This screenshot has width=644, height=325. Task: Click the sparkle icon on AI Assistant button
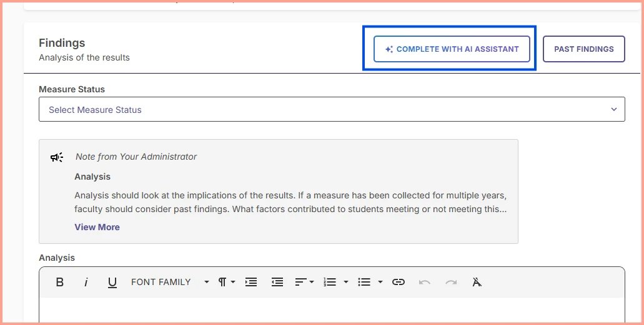pyautogui.click(x=389, y=49)
